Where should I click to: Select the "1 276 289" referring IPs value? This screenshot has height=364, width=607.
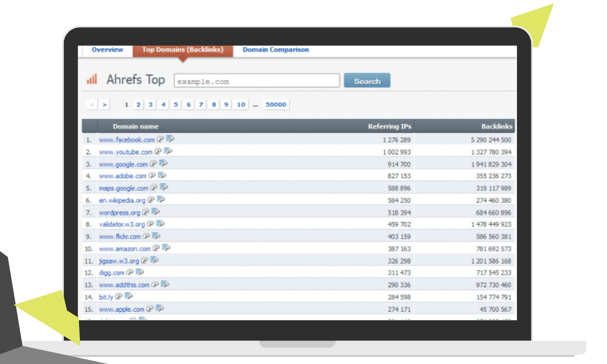[x=397, y=140]
